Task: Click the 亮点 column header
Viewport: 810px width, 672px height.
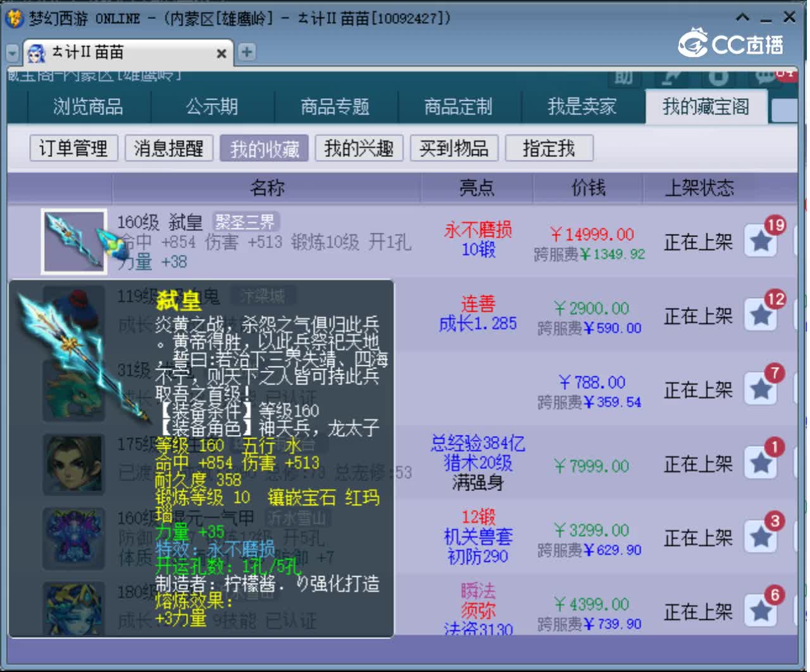Action: pos(478,188)
